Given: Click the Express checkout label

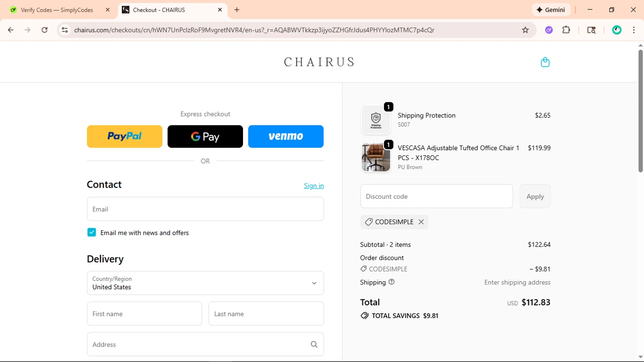Looking at the screenshot, I should pos(205,114).
